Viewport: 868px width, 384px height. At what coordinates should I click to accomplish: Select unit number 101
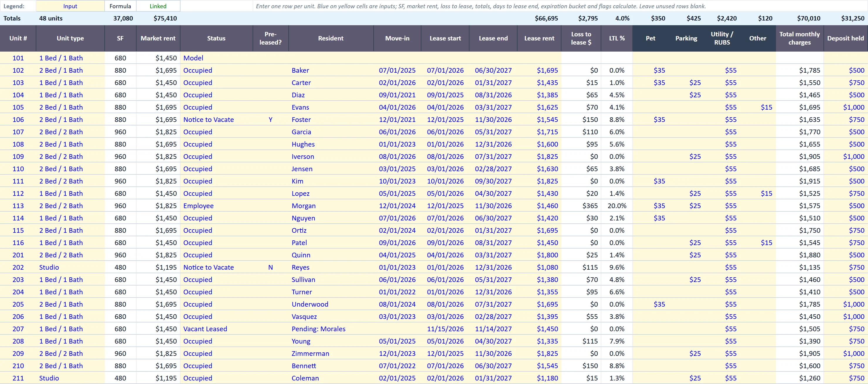pos(18,58)
